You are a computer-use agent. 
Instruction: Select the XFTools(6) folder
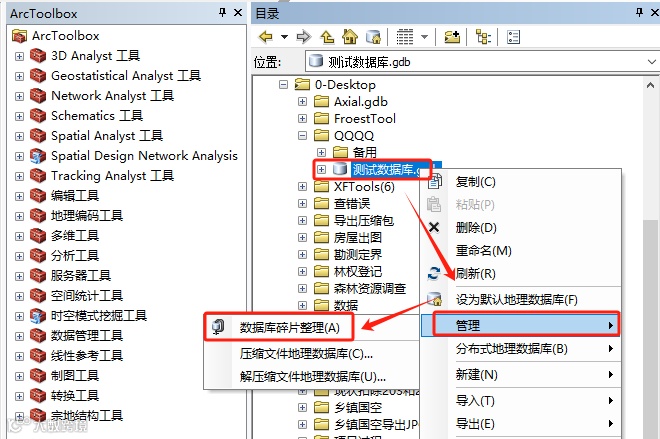point(364,186)
